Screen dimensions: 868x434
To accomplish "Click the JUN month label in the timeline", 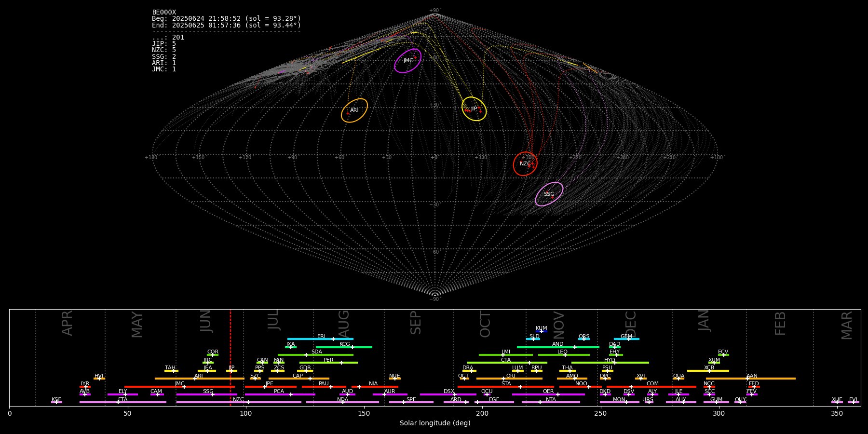I will 206,321.
